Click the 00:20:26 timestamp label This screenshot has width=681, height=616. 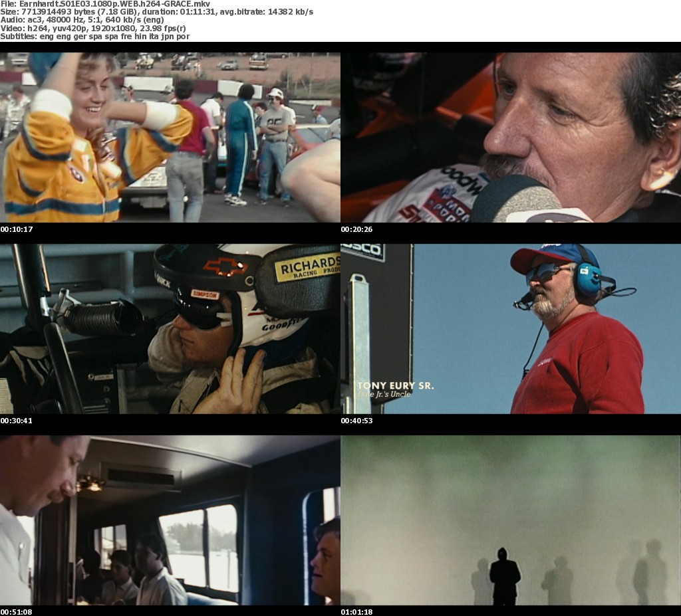click(x=356, y=229)
